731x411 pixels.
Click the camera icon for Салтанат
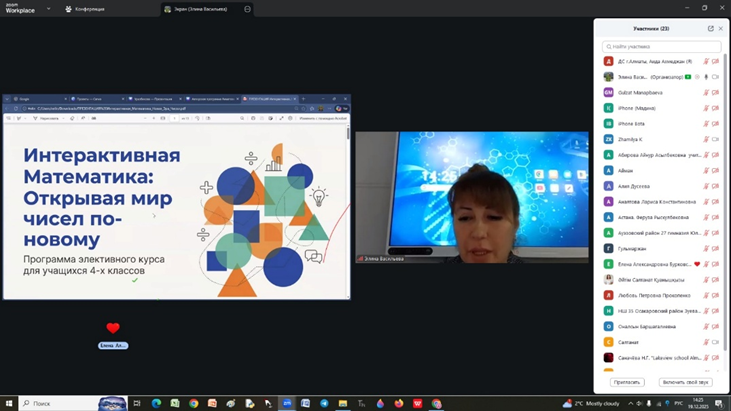(715, 342)
